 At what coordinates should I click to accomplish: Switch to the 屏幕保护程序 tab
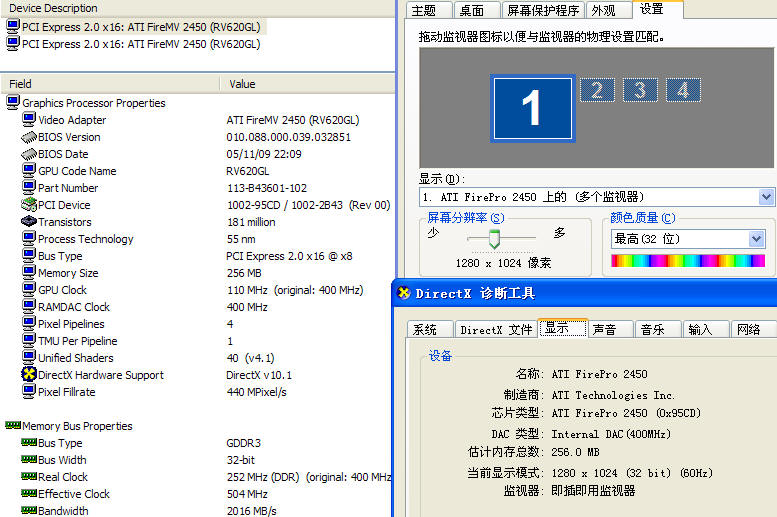coord(543,10)
